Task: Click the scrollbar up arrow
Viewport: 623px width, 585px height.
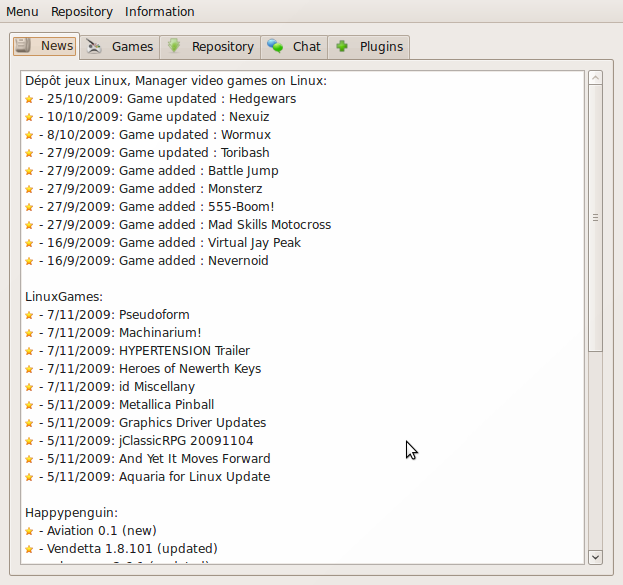Action: click(x=595, y=77)
